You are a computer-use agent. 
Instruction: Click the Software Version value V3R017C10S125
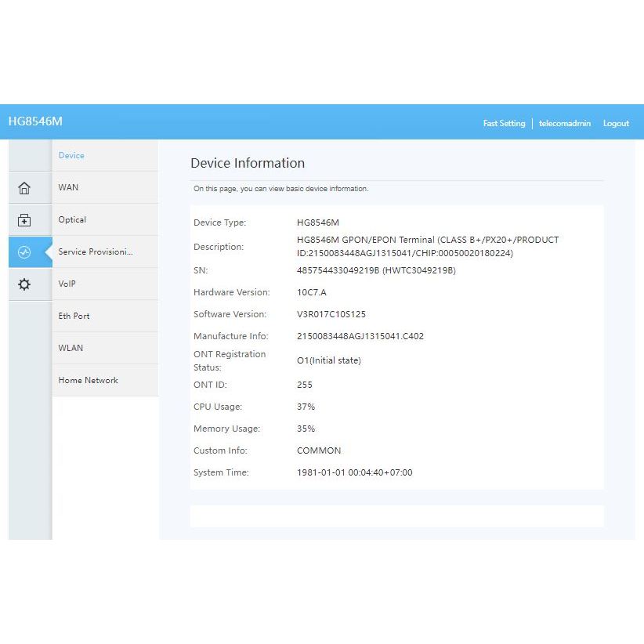point(331,315)
